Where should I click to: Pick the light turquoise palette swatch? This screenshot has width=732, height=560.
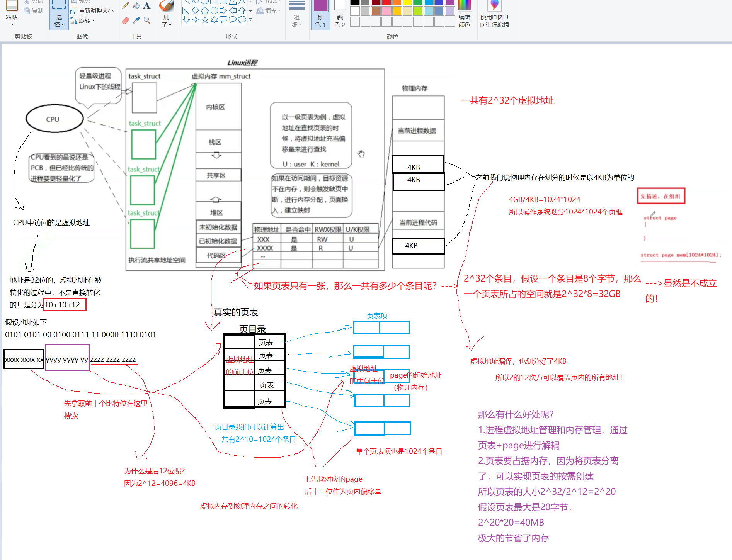429,11
